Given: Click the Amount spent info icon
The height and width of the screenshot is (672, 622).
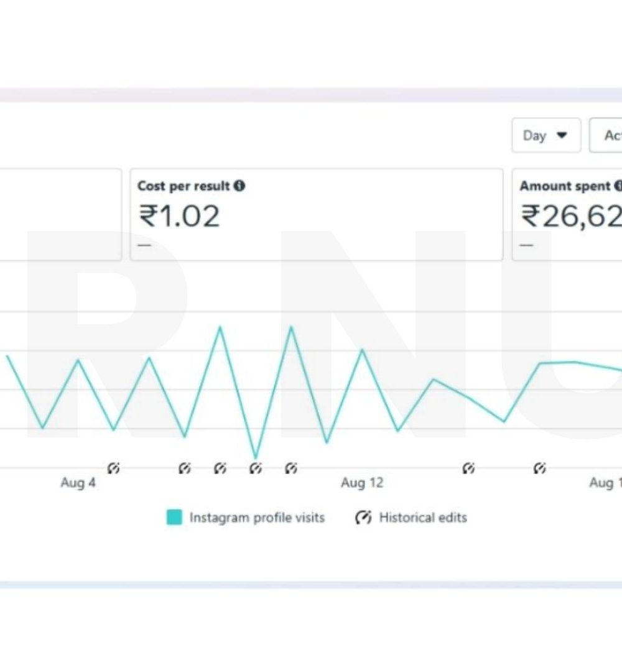Looking at the screenshot, I should click(618, 186).
